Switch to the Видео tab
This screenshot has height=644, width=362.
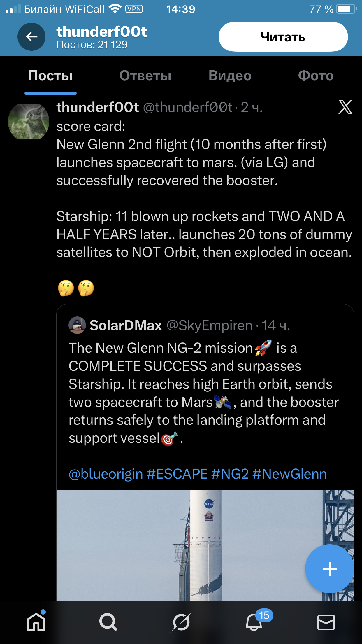pos(230,76)
